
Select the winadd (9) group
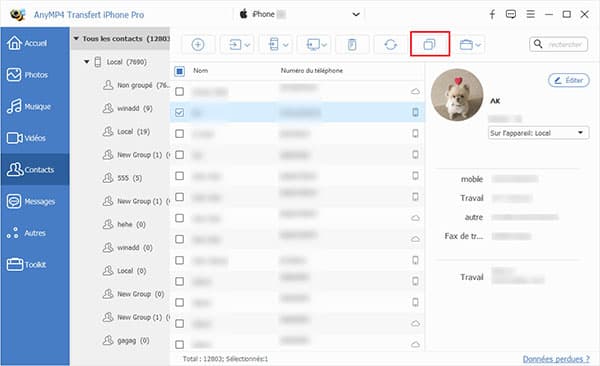(127, 108)
